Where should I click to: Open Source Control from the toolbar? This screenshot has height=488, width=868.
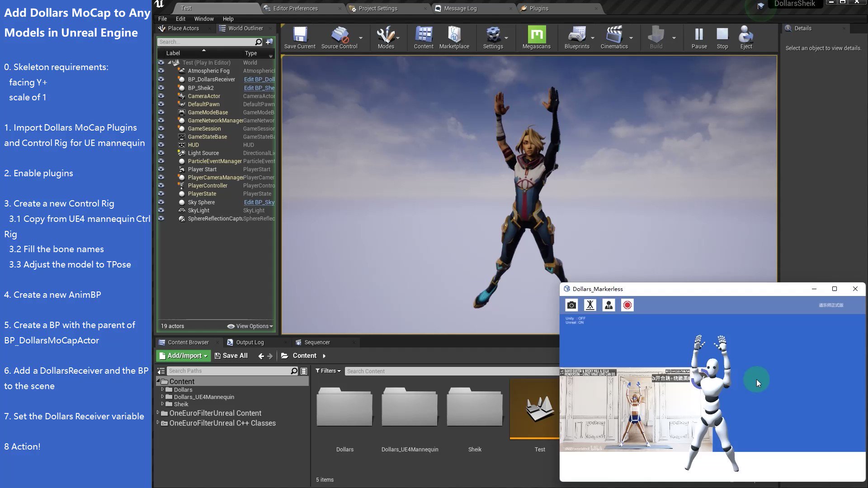339,38
